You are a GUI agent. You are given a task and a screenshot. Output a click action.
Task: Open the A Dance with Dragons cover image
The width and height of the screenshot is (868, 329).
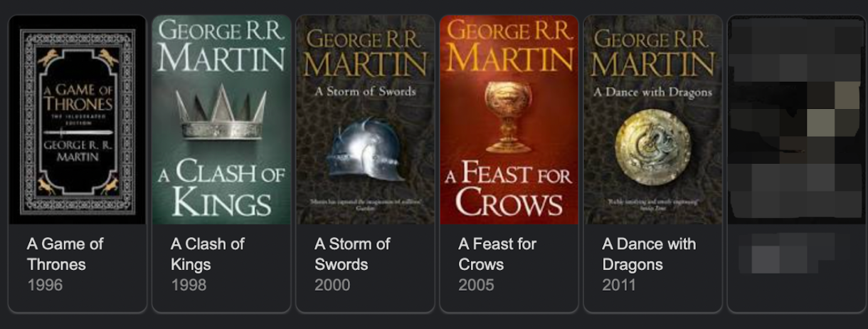pyautogui.click(x=652, y=121)
